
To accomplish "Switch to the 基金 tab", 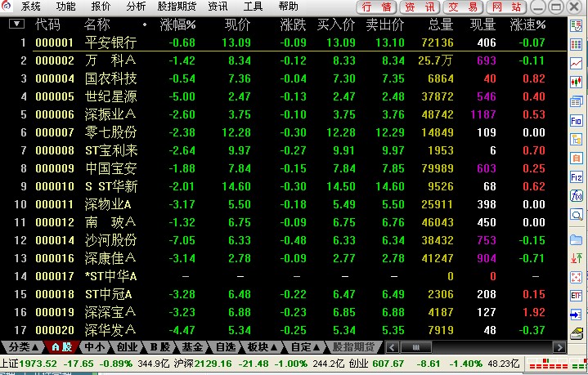I will coord(192,347).
